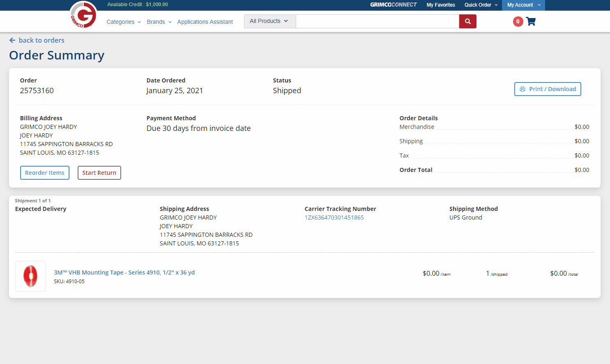Open the 3M VHB tape product thumbnail
Viewport: 610px width, 364px height.
tap(30, 276)
